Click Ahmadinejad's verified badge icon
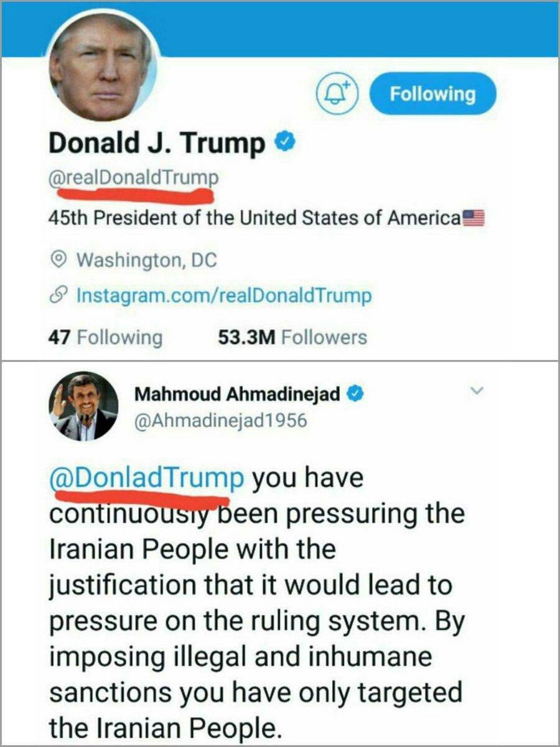The width and height of the screenshot is (560, 747). pyautogui.click(x=355, y=394)
